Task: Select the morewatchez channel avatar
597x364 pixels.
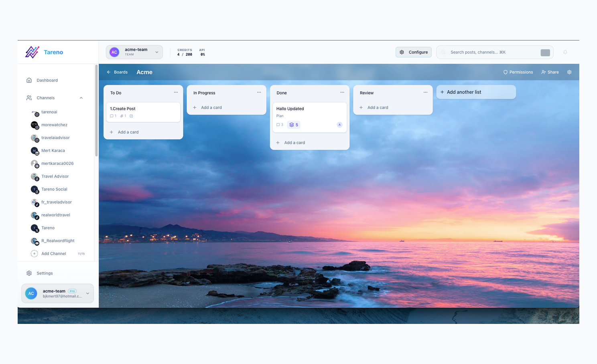Action: (35, 125)
